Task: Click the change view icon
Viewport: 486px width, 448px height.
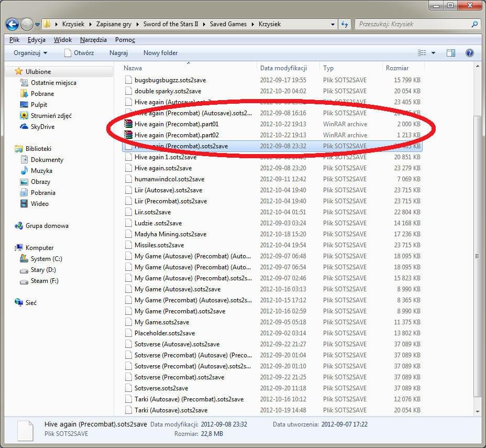Action: [x=422, y=53]
